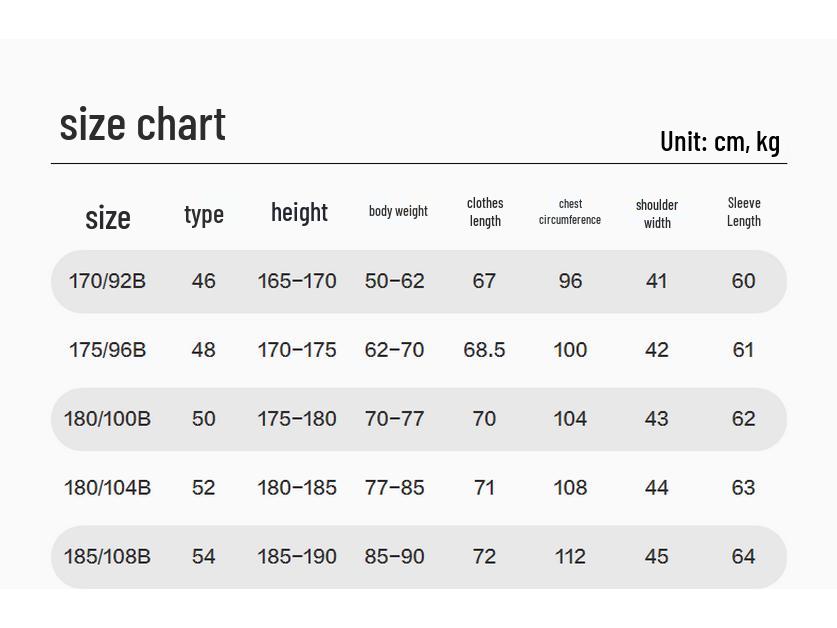Select the 85–90 body weight value

(x=395, y=557)
